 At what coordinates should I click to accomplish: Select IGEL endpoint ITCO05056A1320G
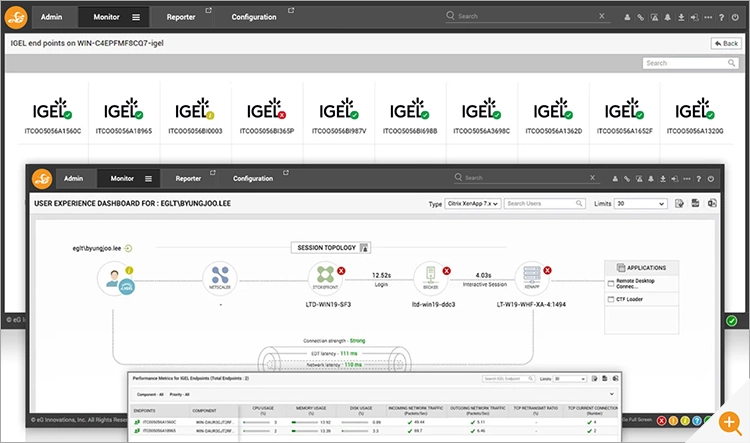point(695,116)
